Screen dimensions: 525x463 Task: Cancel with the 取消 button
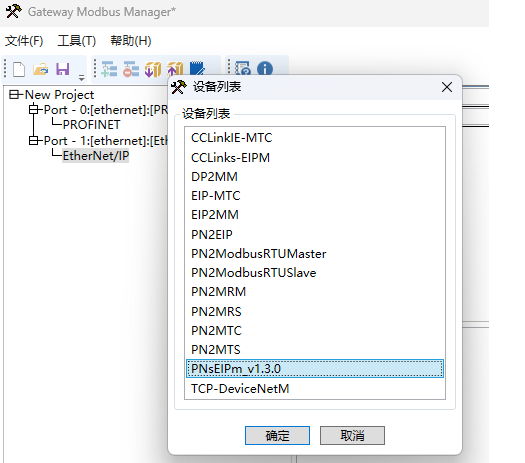coord(352,436)
